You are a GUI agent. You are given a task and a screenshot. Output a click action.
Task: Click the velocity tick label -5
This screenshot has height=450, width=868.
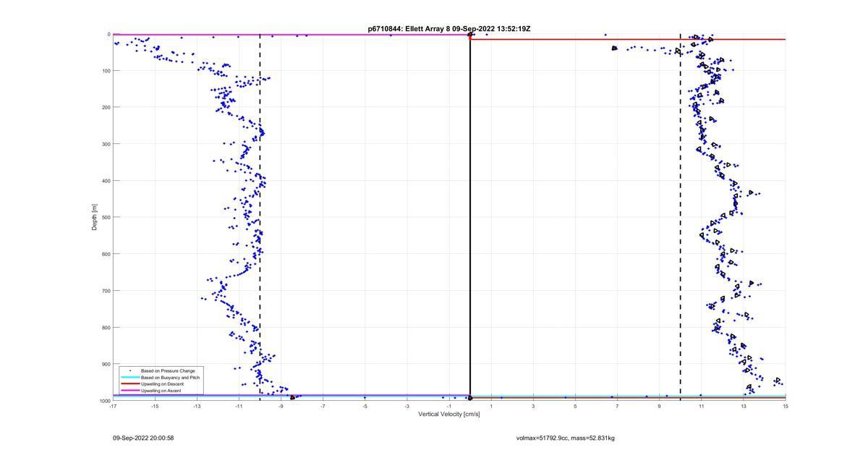coord(365,406)
